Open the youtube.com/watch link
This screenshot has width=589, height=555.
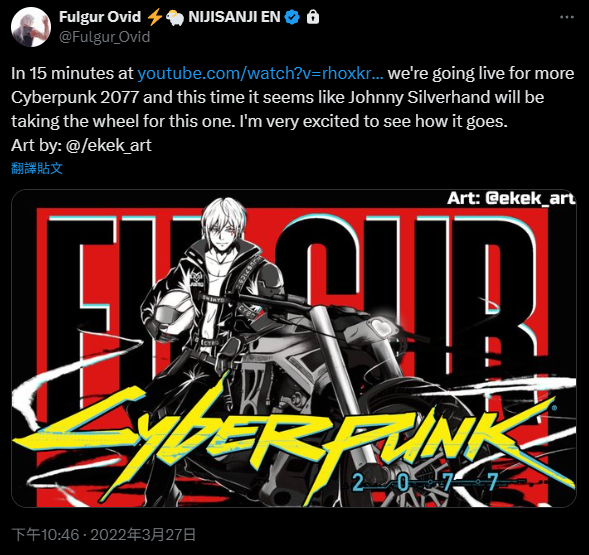pos(260,73)
